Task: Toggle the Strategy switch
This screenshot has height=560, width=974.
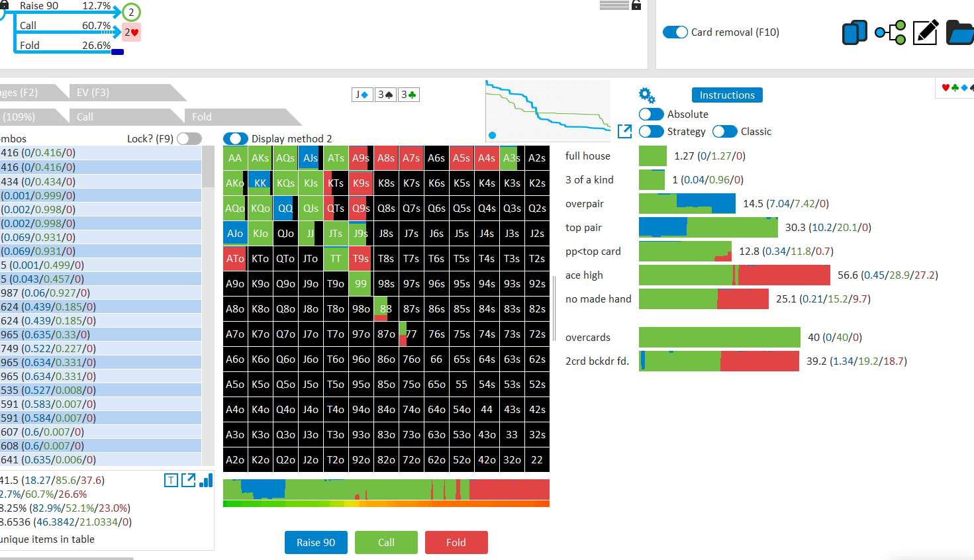Action: pyautogui.click(x=652, y=131)
